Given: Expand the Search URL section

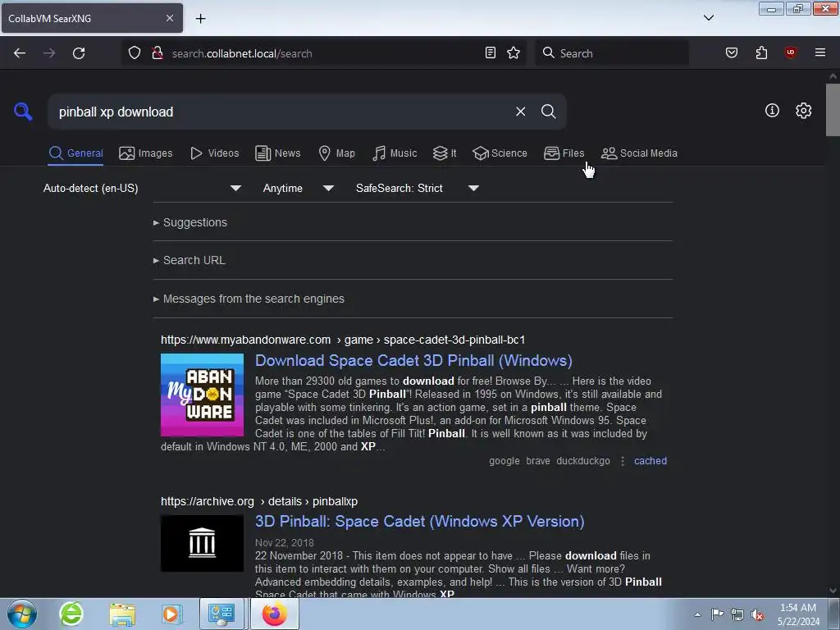Looking at the screenshot, I should point(189,260).
